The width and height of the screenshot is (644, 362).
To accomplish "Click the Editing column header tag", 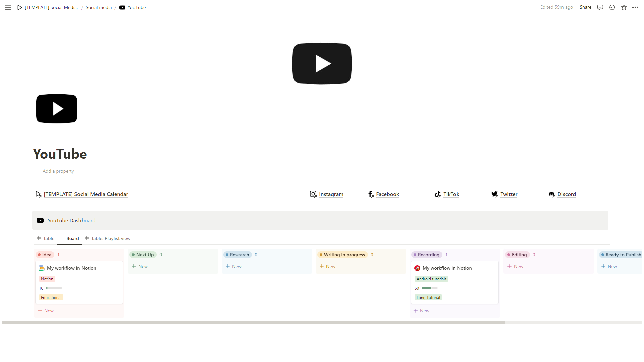I will 517,255.
